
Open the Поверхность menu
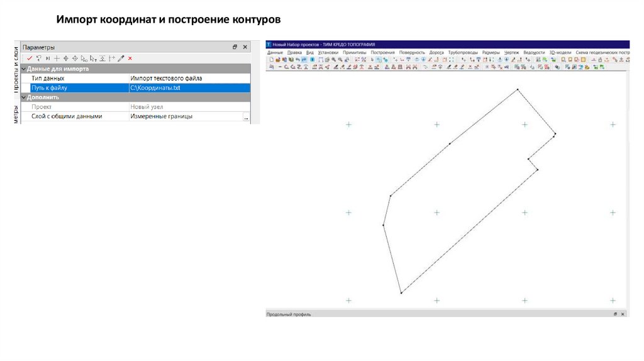pos(412,53)
